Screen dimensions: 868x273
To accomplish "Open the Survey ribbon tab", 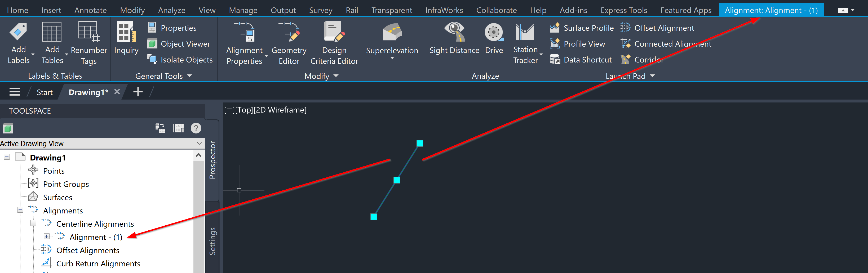I will tap(320, 10).
